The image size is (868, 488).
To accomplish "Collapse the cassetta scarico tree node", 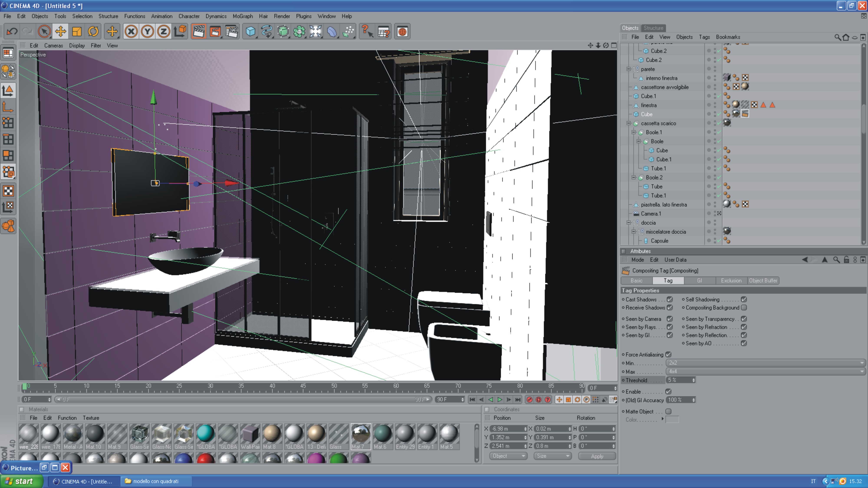I will (x=628, y=123).
